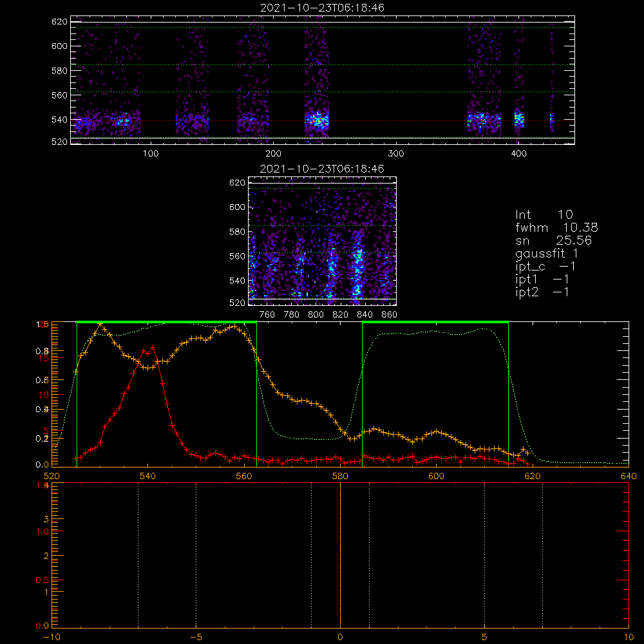
Task: Click the 'ipt2 -1' parameter line
Action: click(542, 292)
